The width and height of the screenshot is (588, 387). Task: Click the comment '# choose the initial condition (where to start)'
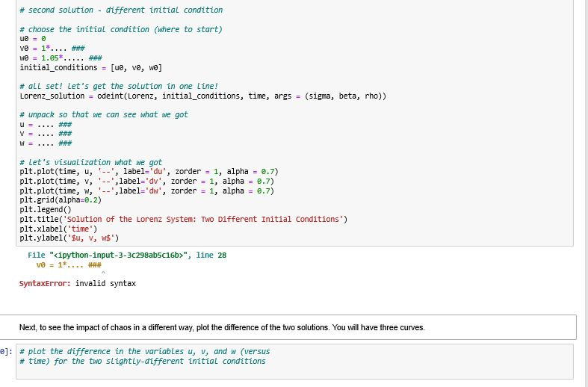(x=121, y=29)
